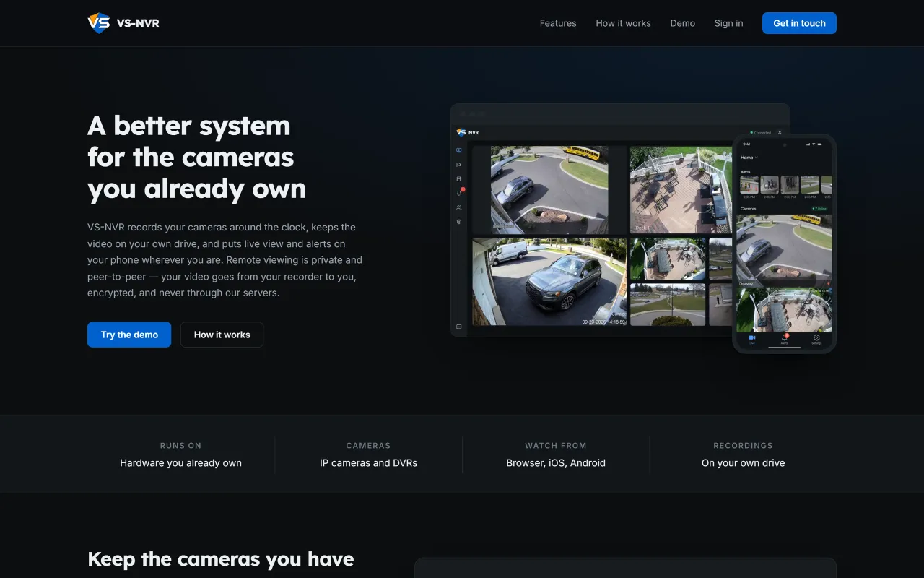The image size is (924, 578).
Task: Select the large garage camera feed with gray SUV
Action: tap(549, 282)
